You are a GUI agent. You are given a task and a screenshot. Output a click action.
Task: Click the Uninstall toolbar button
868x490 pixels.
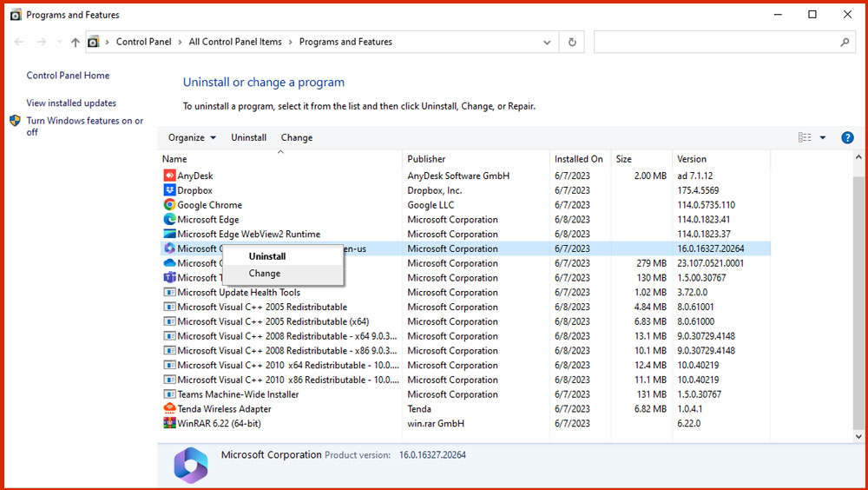pos(248,137)
